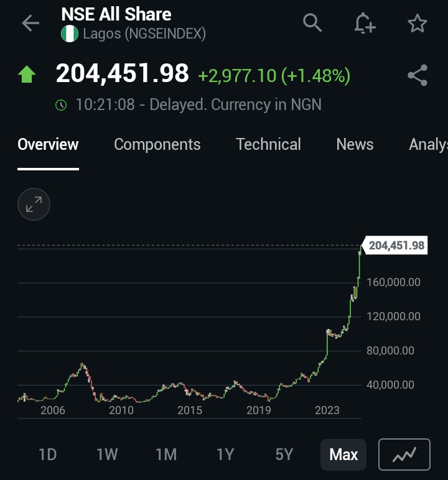Open the partially visible Analysis tab
The height and width of the screenshot is (480, 448).
[428, 144]
